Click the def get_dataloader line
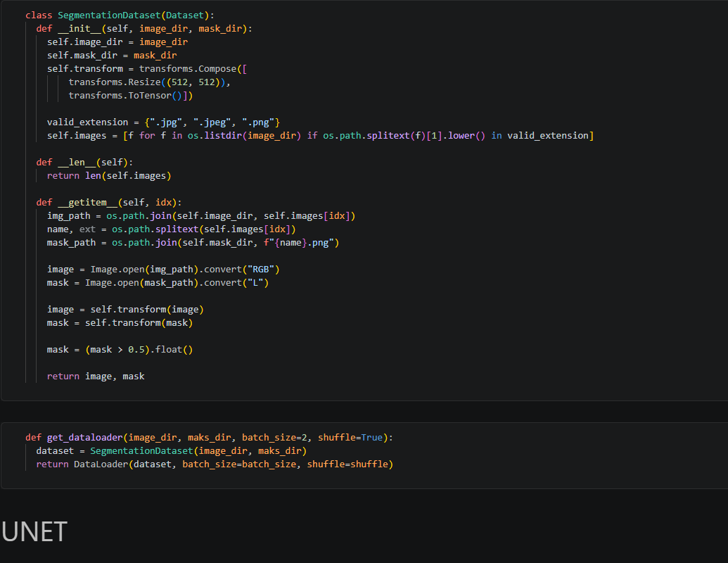This screenshot has height=563, width=728. point(209,438)
